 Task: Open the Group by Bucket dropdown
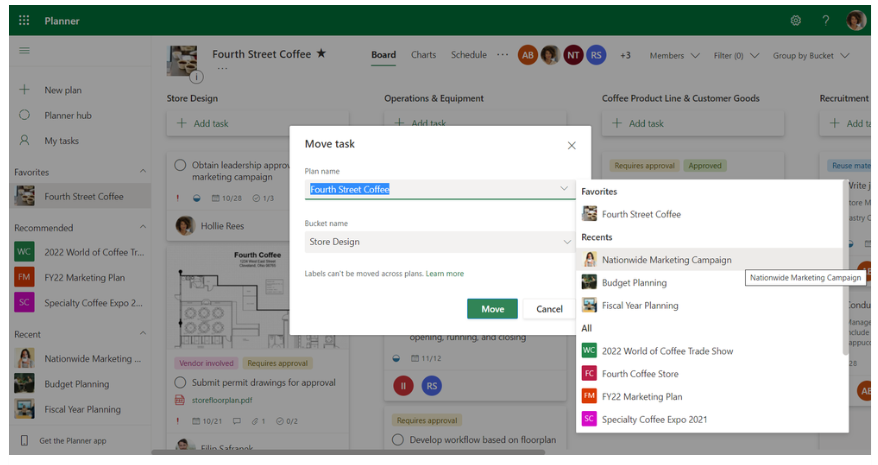click(811, 55)
